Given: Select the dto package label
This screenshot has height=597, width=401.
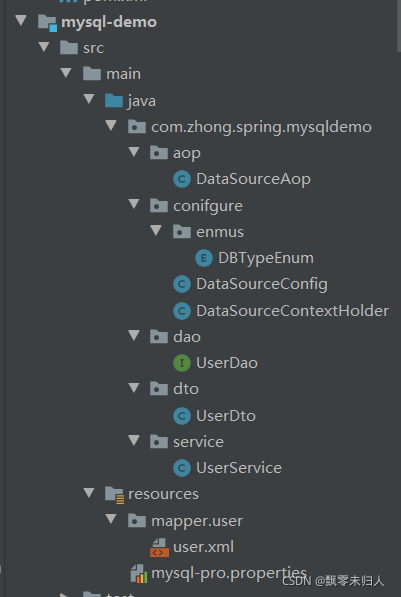Looking at the screenshot, I should pos(186,389).
